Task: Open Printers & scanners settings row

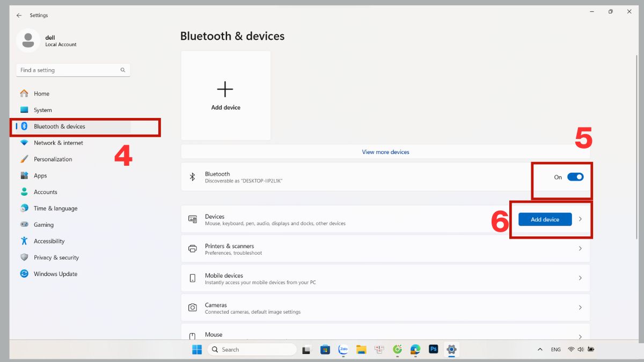Action: click(x=385, y=249)
